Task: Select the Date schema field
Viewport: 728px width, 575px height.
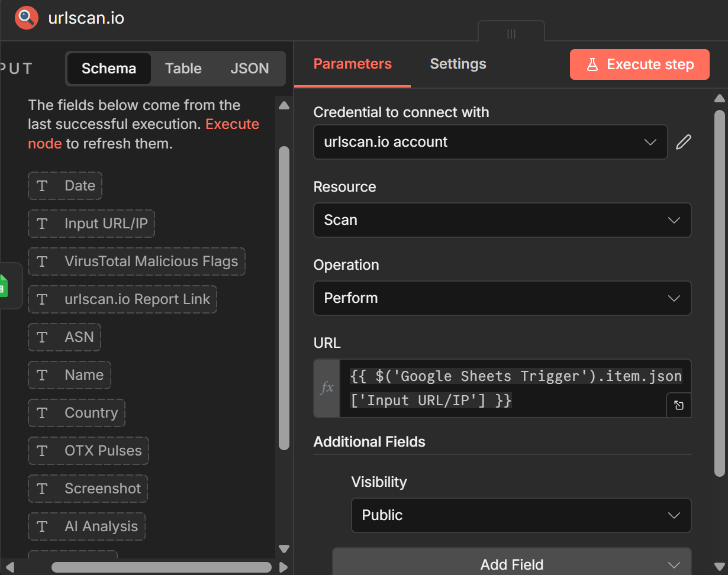Action: [x=65, y=186]
